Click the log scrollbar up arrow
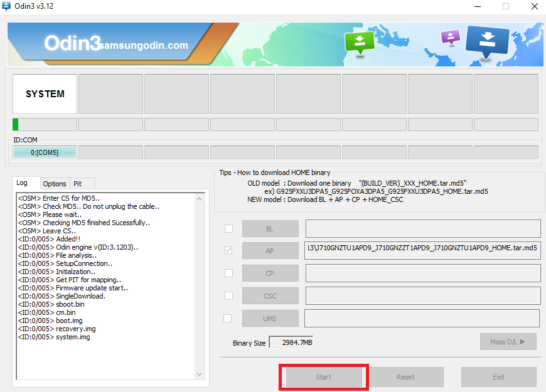 coord(199,199)
